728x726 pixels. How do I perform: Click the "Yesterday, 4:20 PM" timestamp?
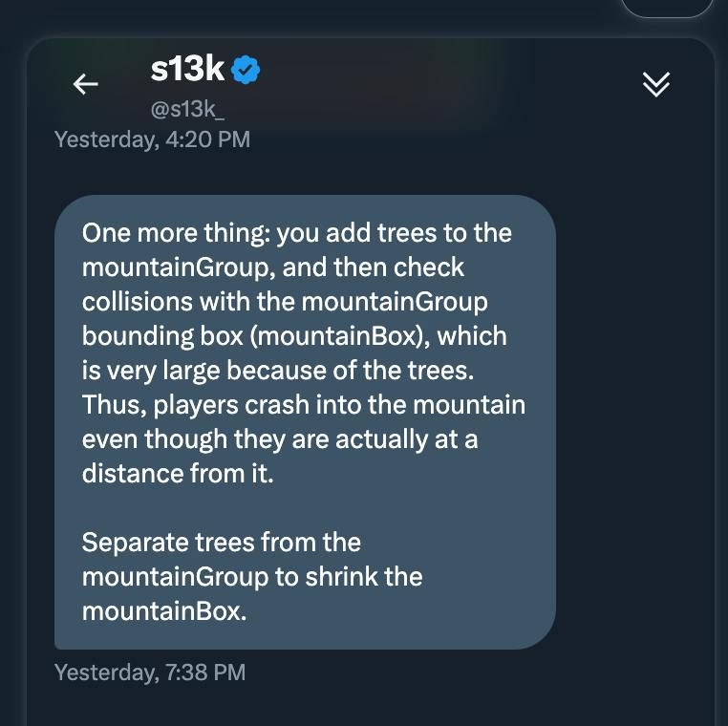pos(152,139)
